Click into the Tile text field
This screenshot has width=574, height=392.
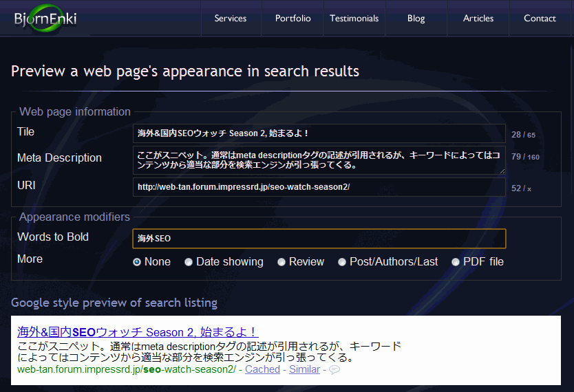(319, 133)
